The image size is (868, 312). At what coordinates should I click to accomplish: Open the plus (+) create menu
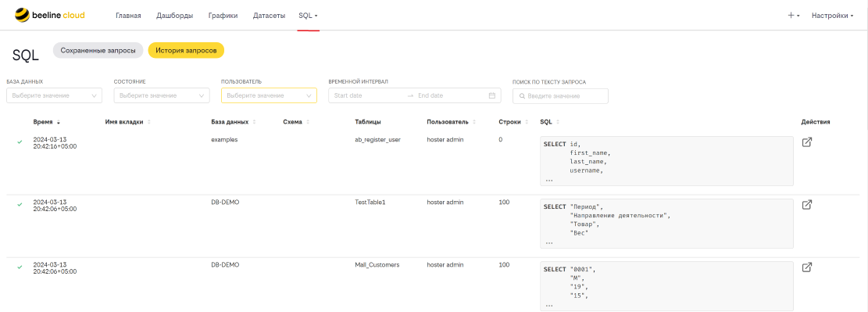click(x=794, y=16)
